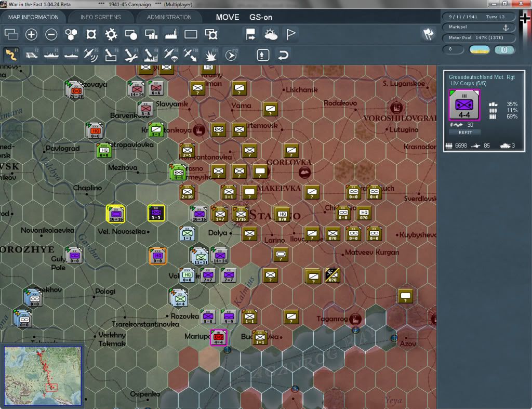Select the F9 air transport icon

[170, 55]
